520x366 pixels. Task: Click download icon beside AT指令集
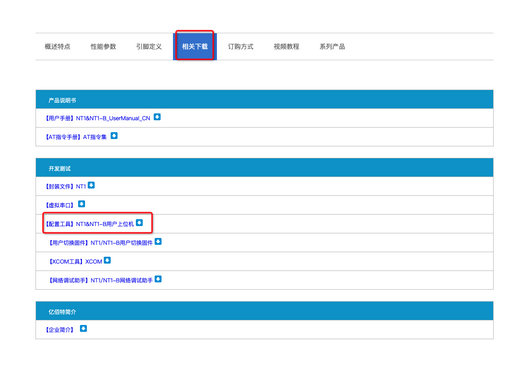114,136
